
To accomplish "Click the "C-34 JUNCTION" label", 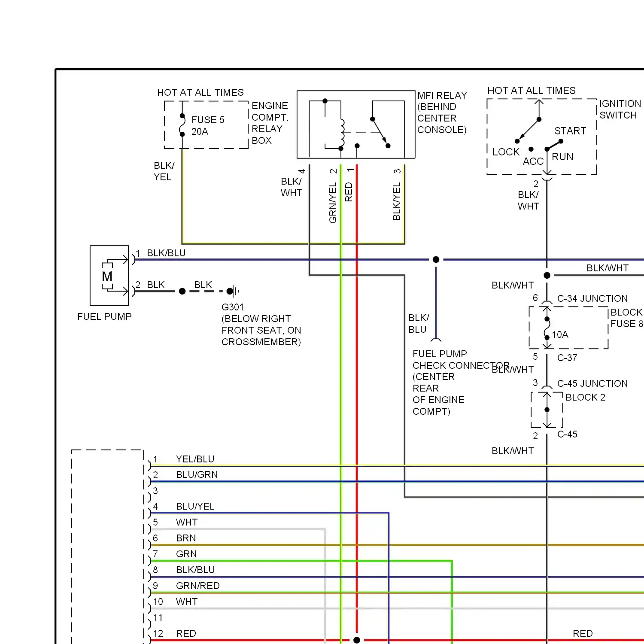I will click(x=592, y=298).
